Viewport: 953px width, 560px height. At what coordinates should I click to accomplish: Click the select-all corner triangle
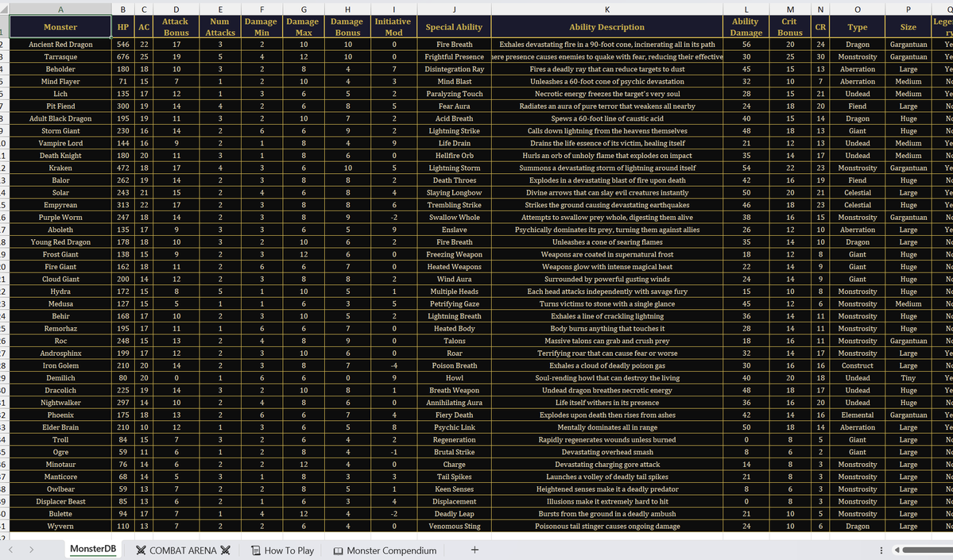coord(5,9)
